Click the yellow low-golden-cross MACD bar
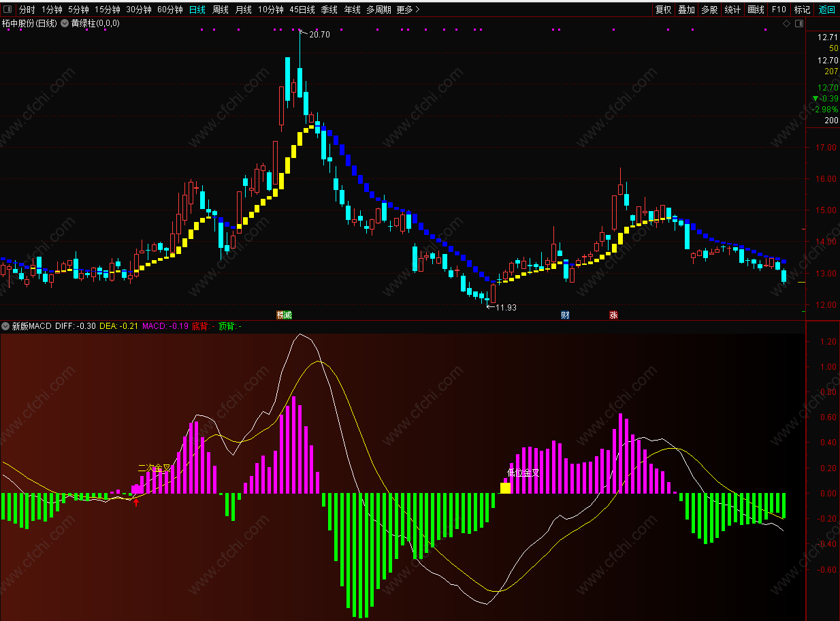Screen dimensions: 840x621 coord(505,488)
